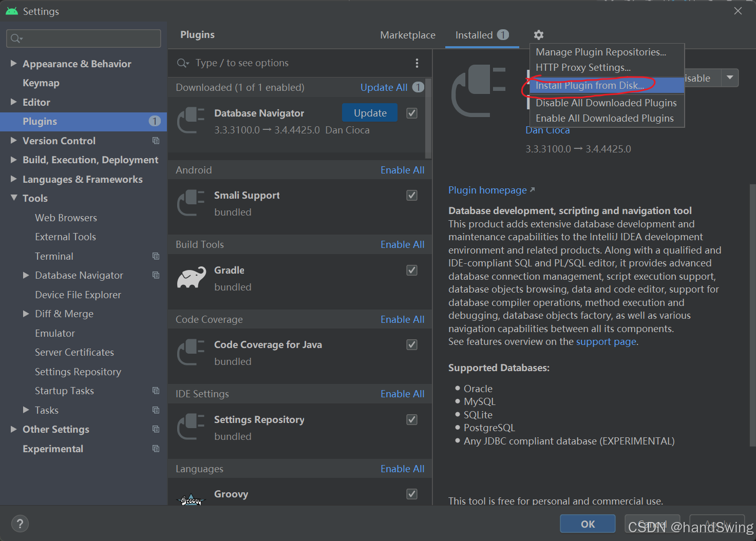Click the OK button

pyautogui.click(x=588, y=524)
